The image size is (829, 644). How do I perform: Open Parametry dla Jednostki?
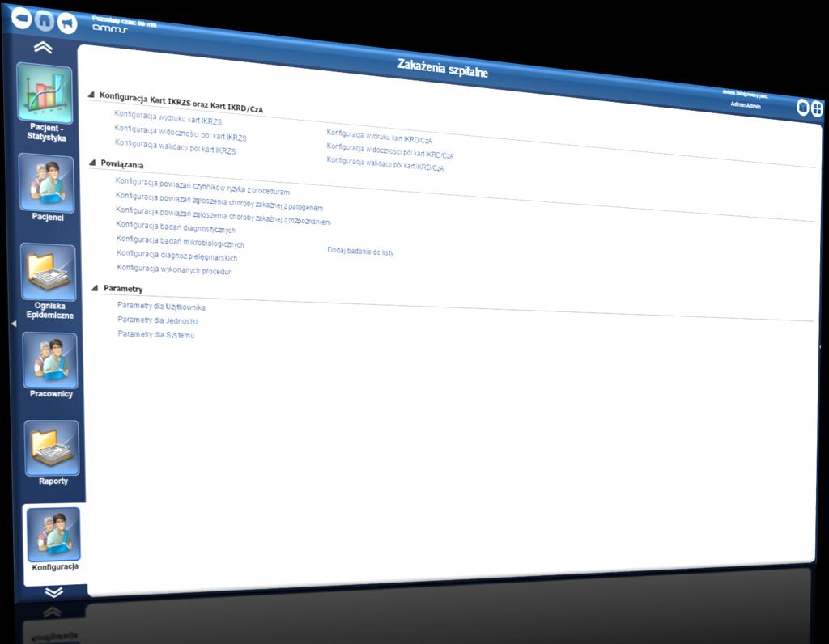click(158, 320)
